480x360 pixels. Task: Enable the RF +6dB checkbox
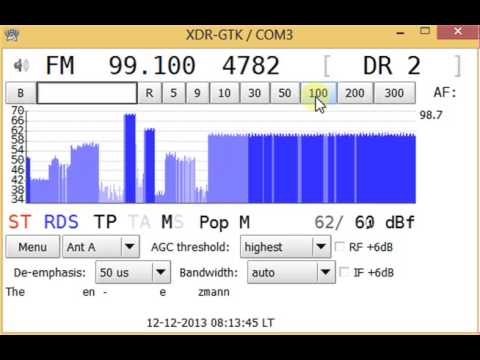(x=340, y=247)
